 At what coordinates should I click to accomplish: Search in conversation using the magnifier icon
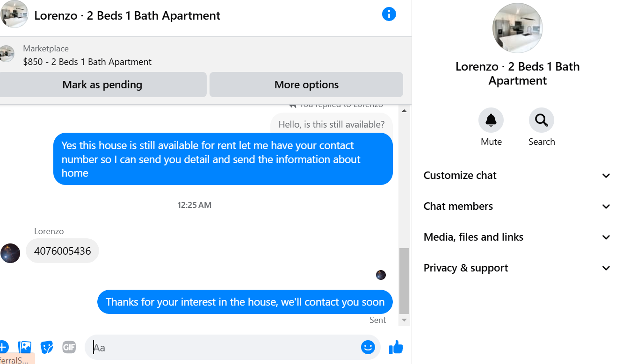(542, 121)
